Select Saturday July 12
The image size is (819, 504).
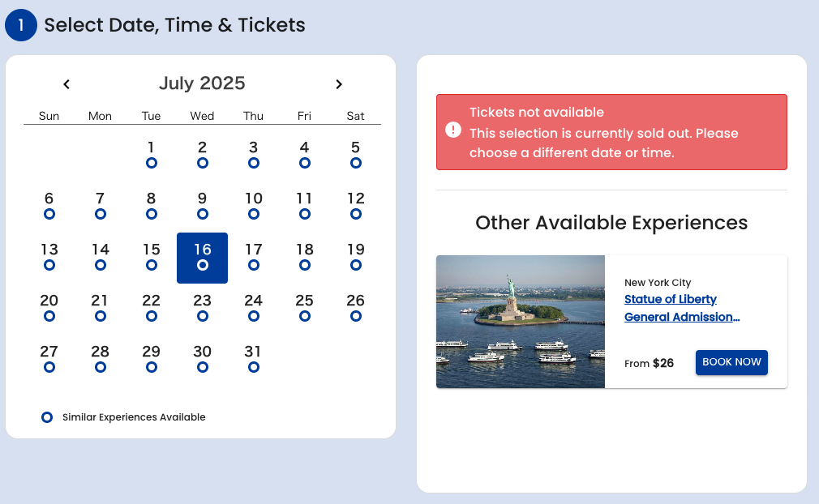point(356,207)
